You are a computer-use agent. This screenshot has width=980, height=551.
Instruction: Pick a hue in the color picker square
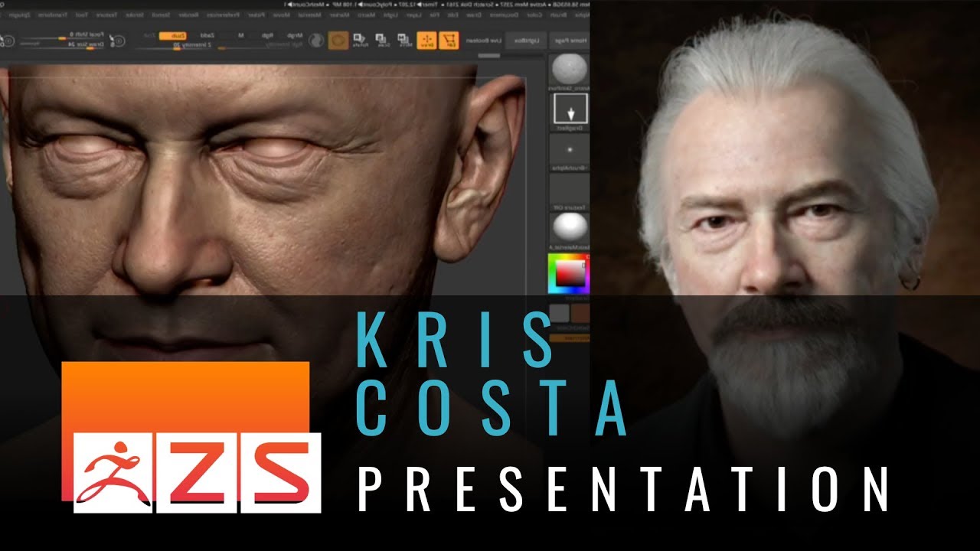point(569,274)
